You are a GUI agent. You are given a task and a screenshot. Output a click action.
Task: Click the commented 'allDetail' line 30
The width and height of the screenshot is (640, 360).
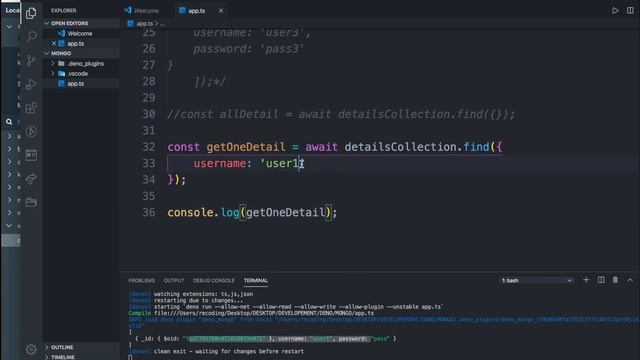341,114
